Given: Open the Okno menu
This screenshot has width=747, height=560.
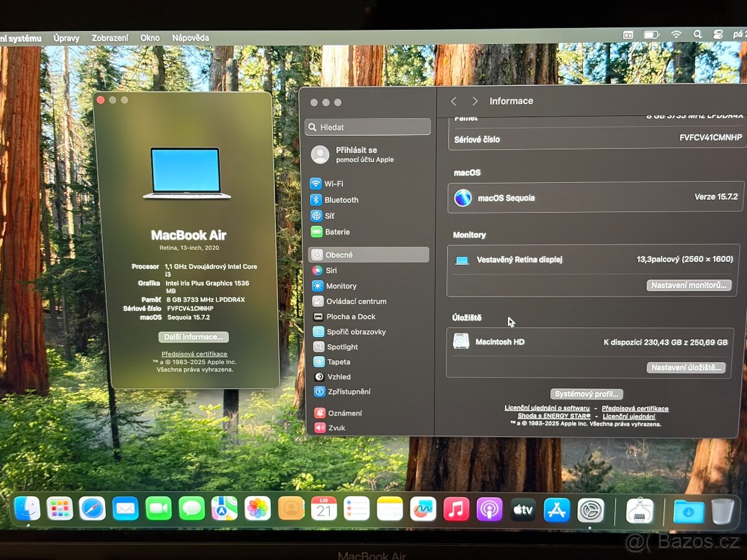Looking at the screenshot, I should point(149,38).
